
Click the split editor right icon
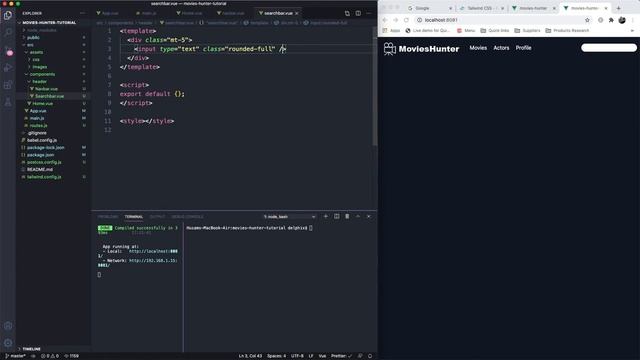[358, 13]
